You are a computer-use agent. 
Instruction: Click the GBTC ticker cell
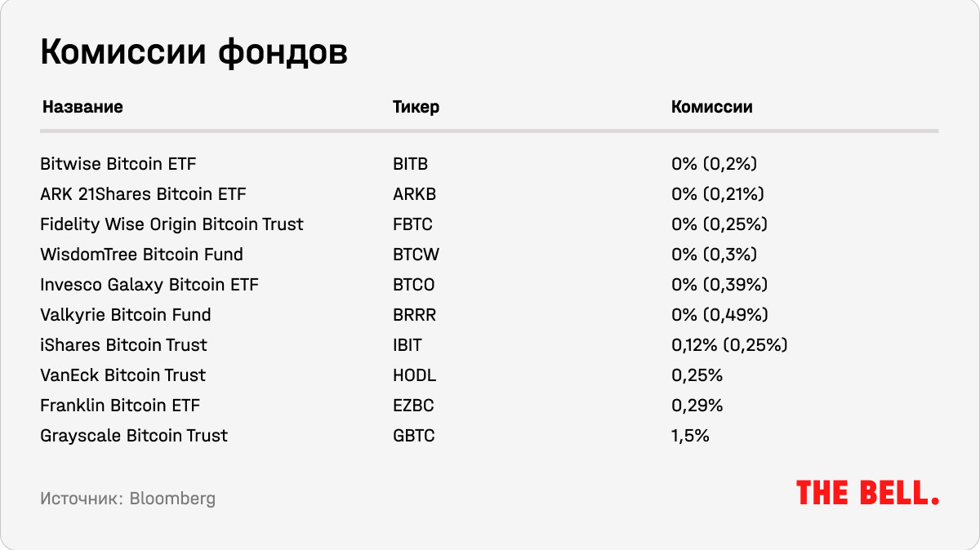[414, 436]
